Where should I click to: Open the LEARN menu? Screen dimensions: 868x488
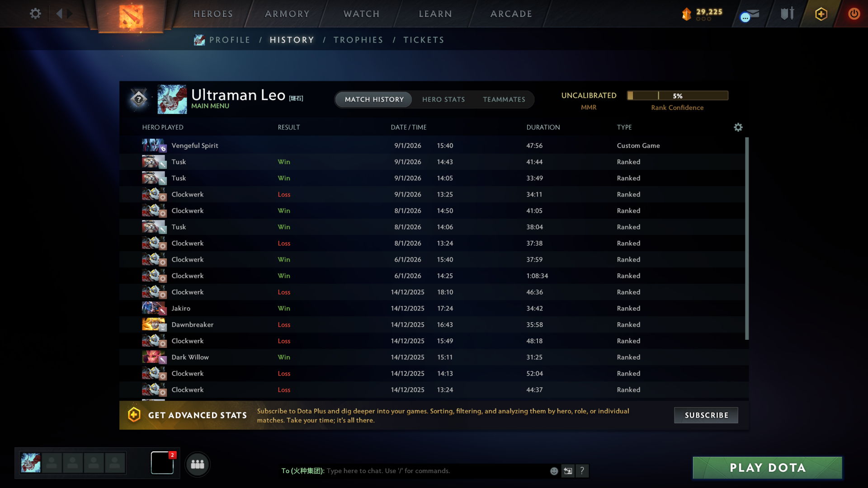(435, 14)
